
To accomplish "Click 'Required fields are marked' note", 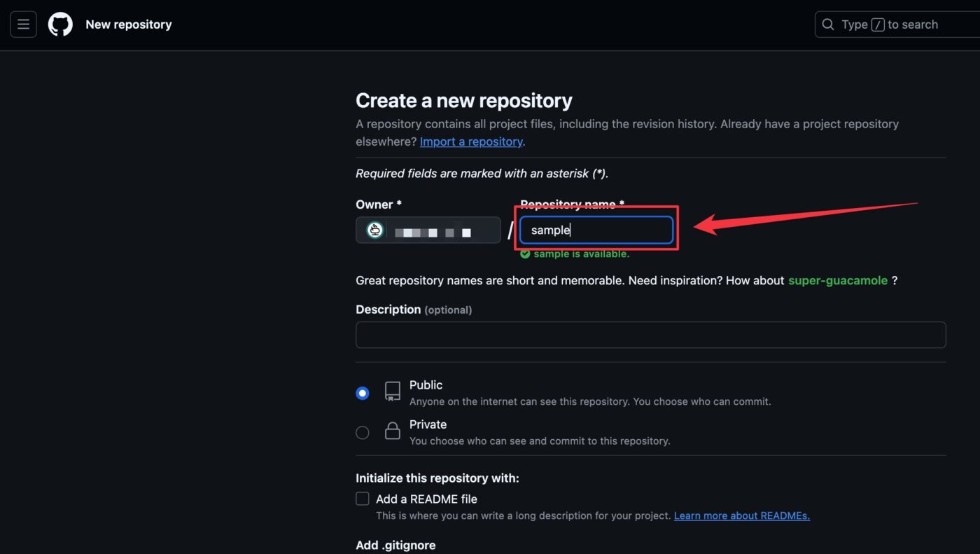I will [x=482, y=174].
